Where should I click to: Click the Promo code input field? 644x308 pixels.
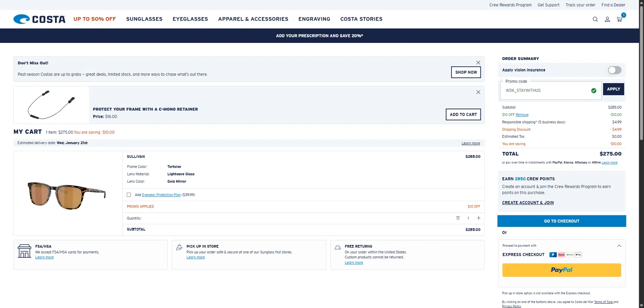tap(551, 91)
